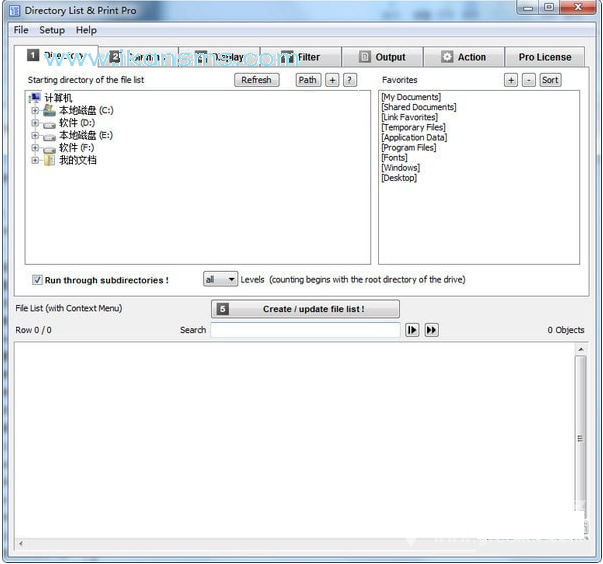Expand the 软件 (F:) tree node
The image size is (603, 564).
click(x=35, y=148)
